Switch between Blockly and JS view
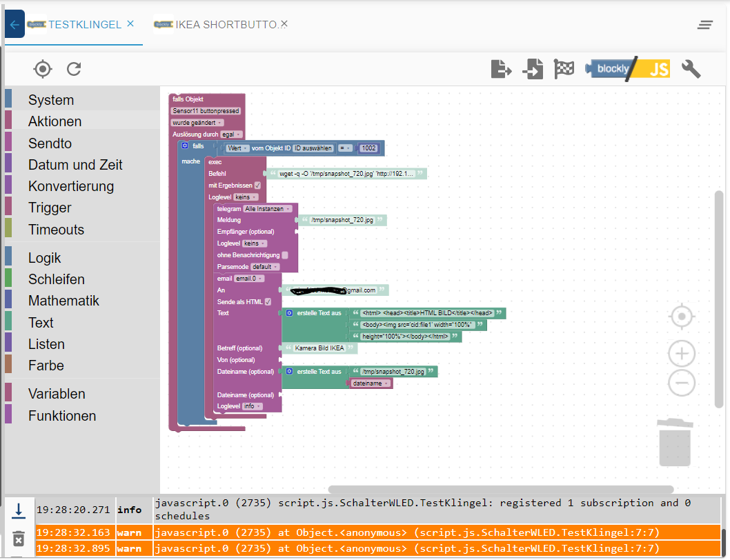Viewport: 730px width, 560px height. pos(628,69)
